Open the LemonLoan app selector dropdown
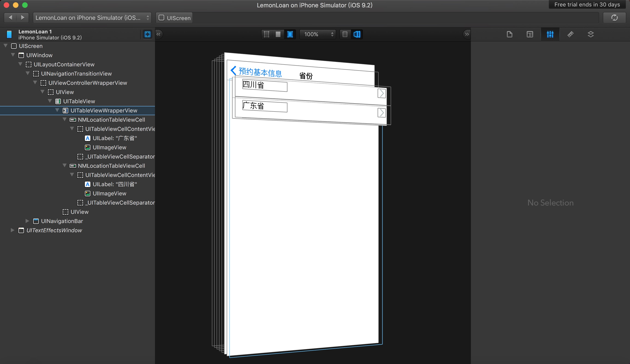Screen dimensions: 630x364 pos(92,18)
